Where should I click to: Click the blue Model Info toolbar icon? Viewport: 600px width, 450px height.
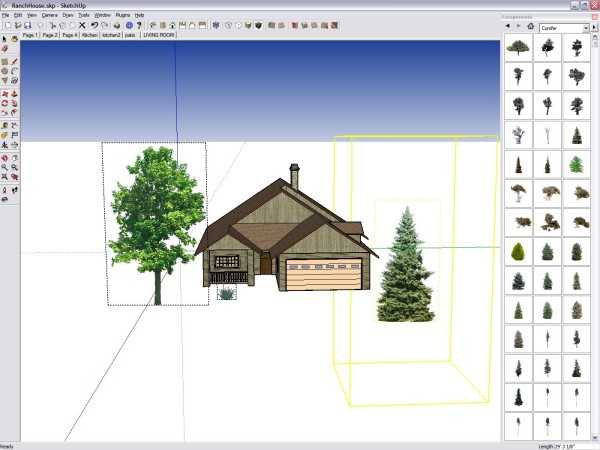[x=129, y=25]
